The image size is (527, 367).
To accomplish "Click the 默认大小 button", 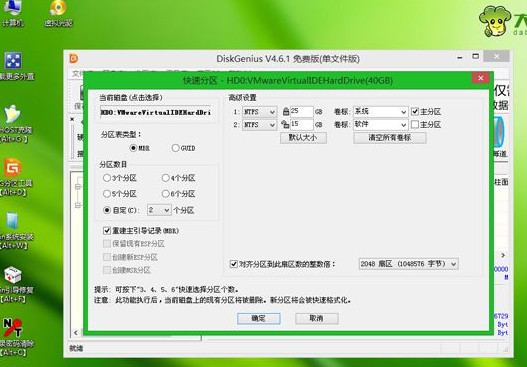I will [303, 137].
